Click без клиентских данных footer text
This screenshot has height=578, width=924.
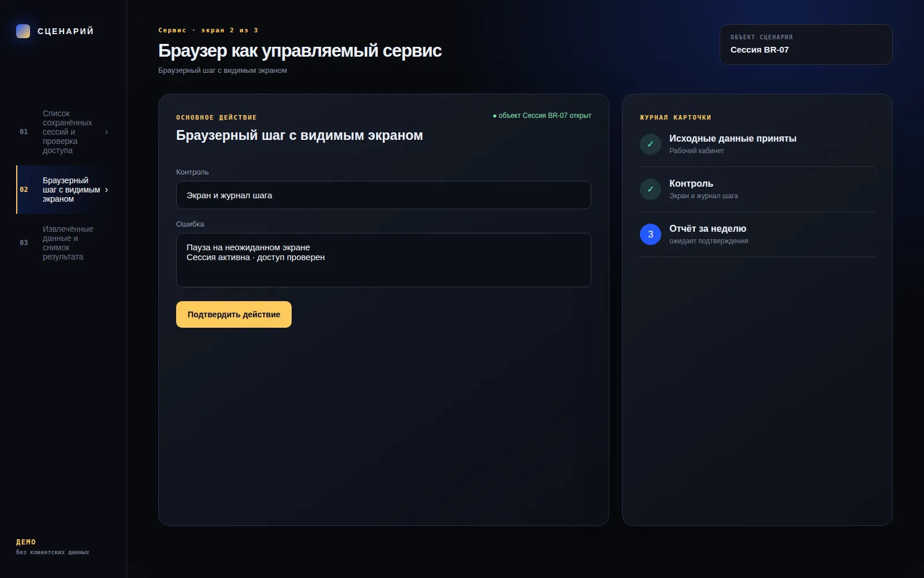[53, 553]
